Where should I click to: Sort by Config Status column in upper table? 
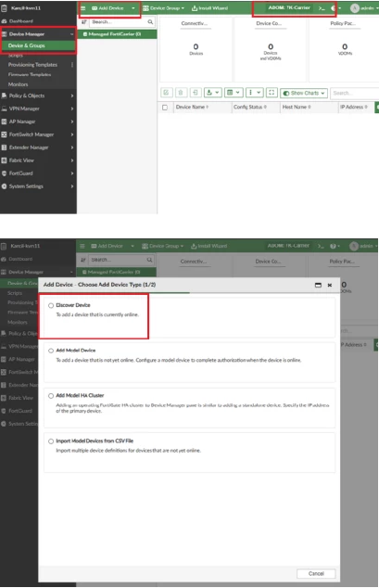tap(250, 108)
